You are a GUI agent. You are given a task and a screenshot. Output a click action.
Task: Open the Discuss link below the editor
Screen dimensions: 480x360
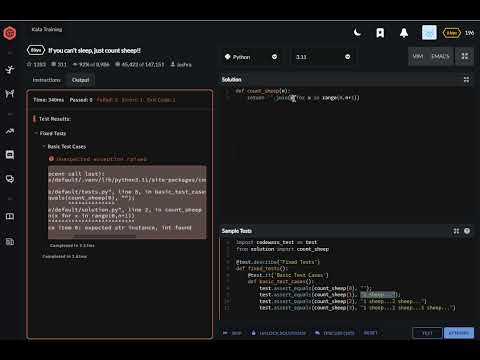tap(335, 333)
